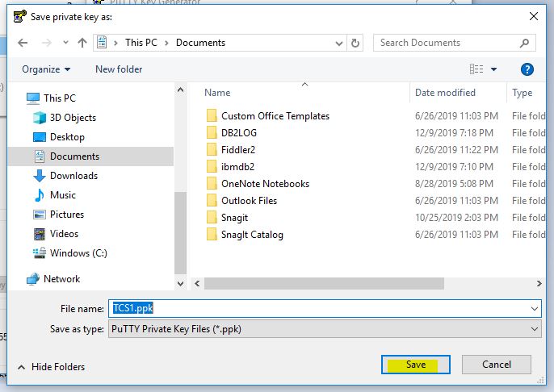Open Music in navigation pane
The width and height of the screenshot is (554, 392).
pos(62,195)
